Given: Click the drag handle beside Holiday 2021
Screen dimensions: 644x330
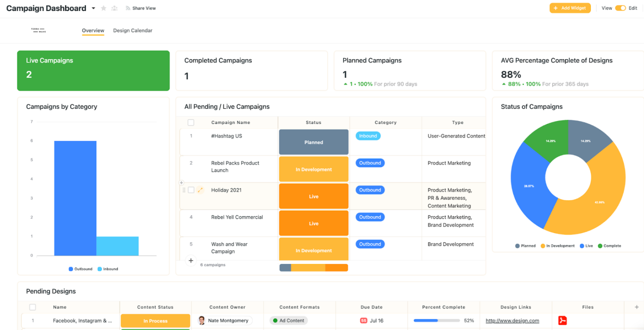Looking at the screenshot, I should point(184,190).
